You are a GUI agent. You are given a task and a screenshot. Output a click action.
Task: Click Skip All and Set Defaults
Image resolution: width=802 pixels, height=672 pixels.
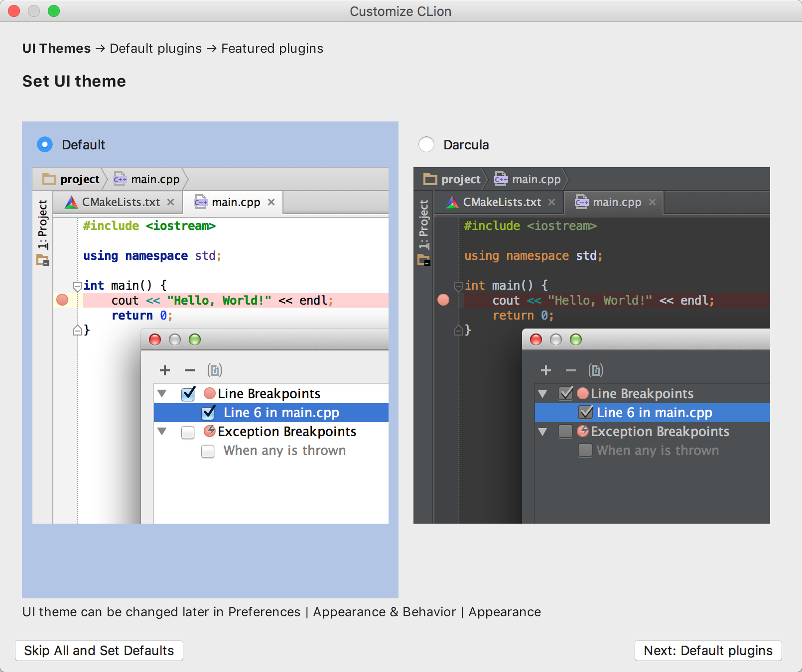[x=99, y=651]
